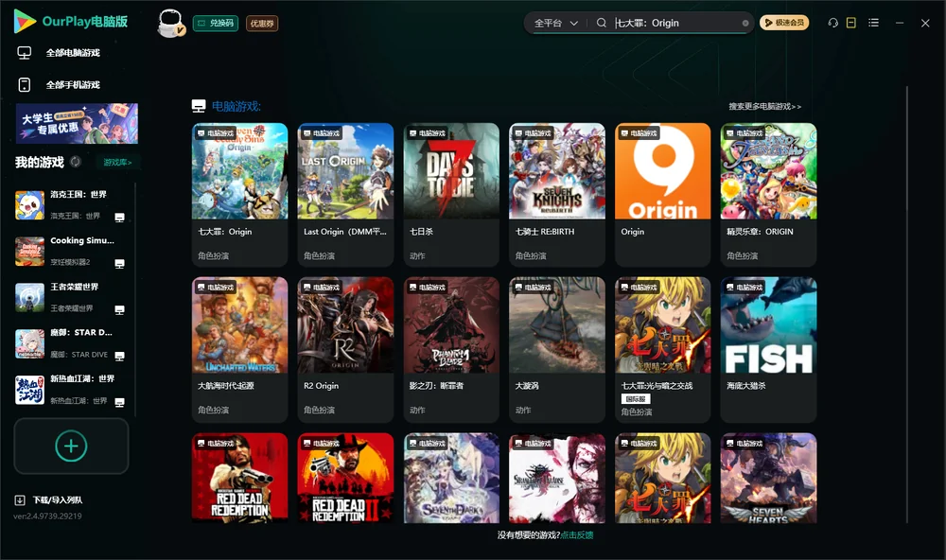
Task: Open the 七日杀 7 Days to Die card
Action: coord(451,194)
